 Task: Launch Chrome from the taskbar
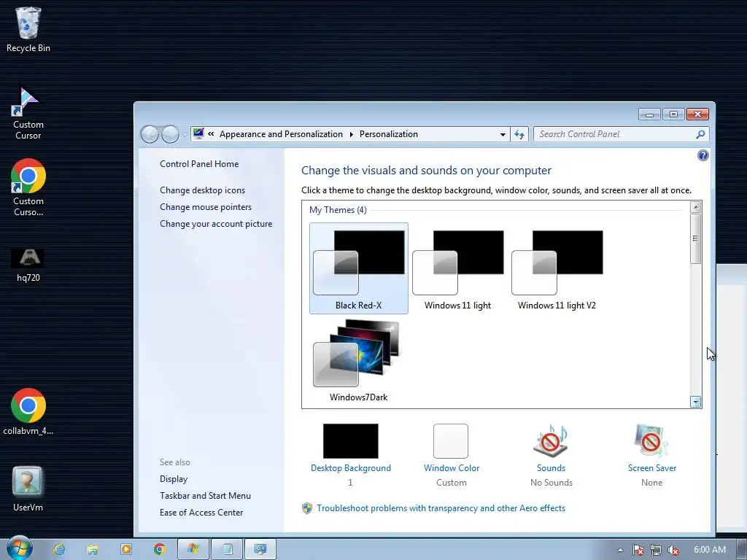[x=159, y=550]
